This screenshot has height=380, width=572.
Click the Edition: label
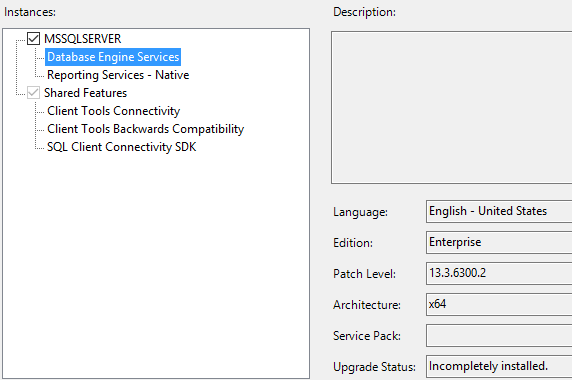(x=353, y=243)
